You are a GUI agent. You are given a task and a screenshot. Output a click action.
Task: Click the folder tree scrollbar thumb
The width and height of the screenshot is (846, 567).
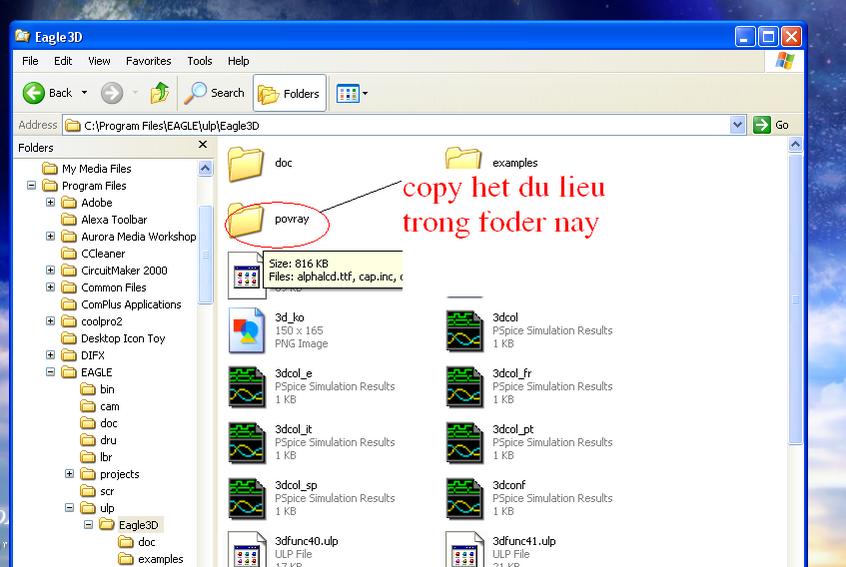(x=205, y=255)
